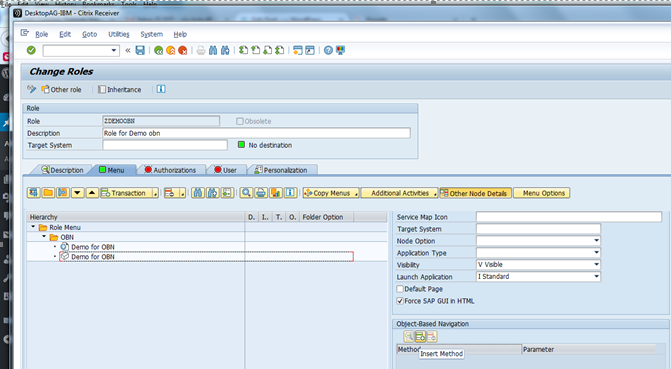The width and height of the screenshot is (671, 369).
Task: Open the Copy Menus dropdown arrow
Action: tap(356, 193)
